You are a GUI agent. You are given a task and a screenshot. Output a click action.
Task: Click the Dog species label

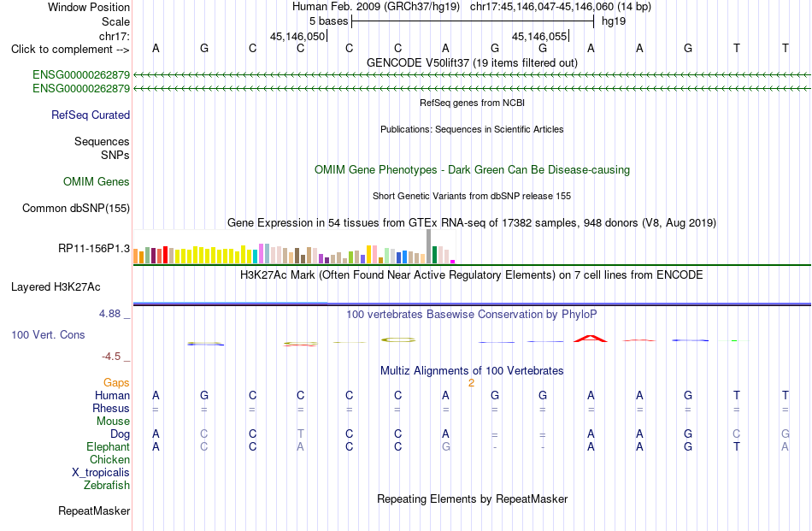(121, 434)
